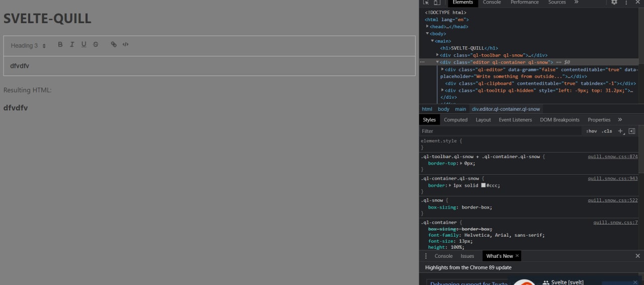Viewport: 644px width, 285px height.
Task: Toggle bold formatting in Quill toolbar
Action: pos(60,44)
